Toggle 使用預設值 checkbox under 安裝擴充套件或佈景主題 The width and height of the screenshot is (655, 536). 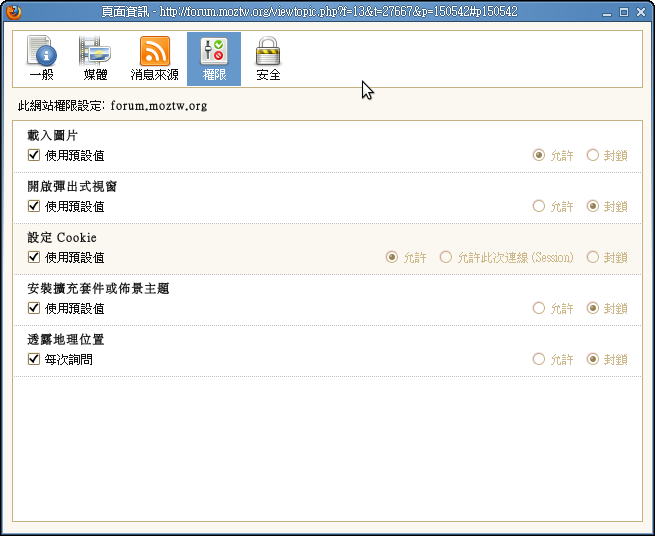click(34, 308)
